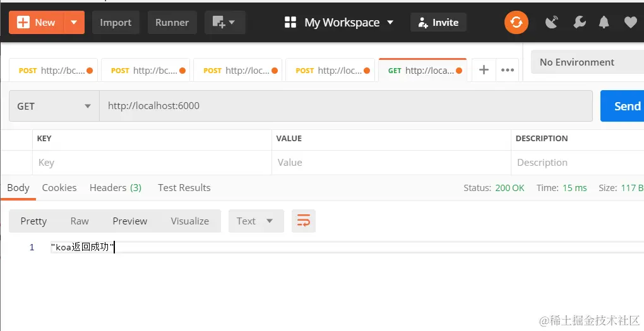The image size is (644, 331).
Task: Click the Invite button
Action: (438, 23)
